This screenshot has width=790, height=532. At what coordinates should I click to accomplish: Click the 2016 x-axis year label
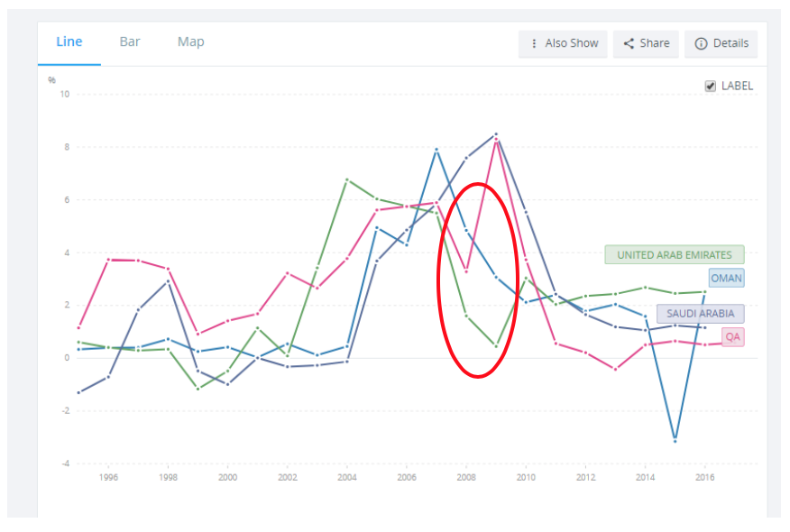[x=704, y=478]
